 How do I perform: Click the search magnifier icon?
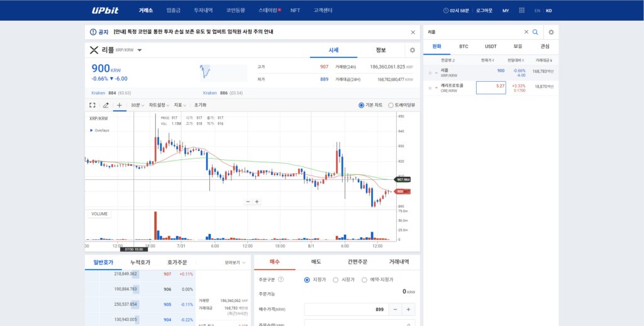pyautogui.click(x=535, y=32)
